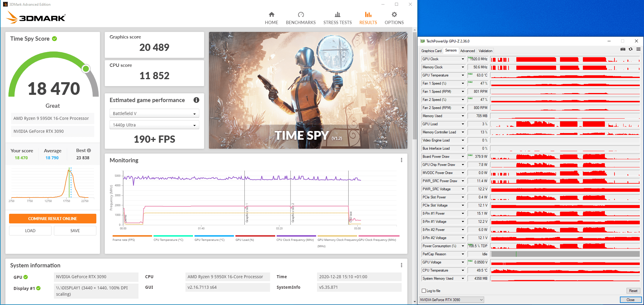Click the scrollbar down arrow in 3DMark
This screenshot has height=305, width=644.
coord(415,301)
